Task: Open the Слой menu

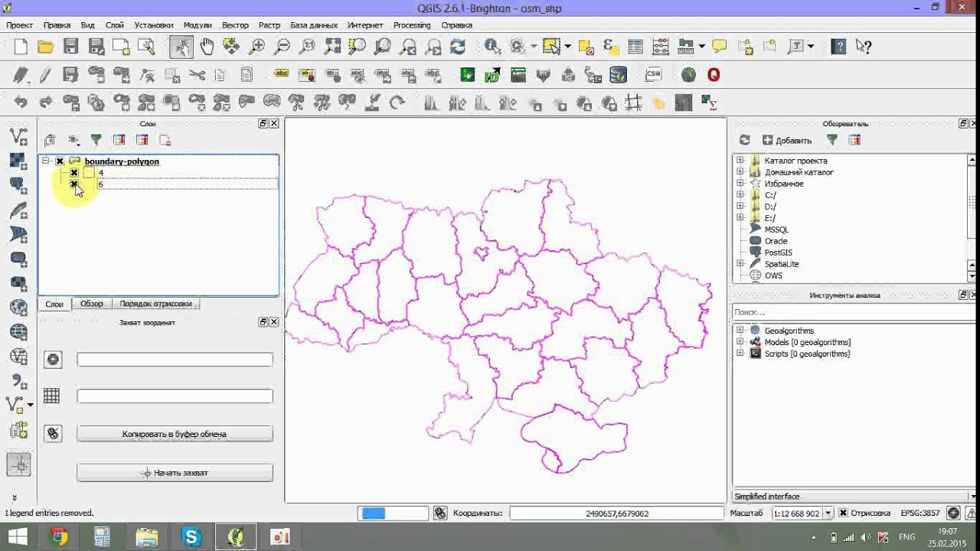Action: pos(114,25)
